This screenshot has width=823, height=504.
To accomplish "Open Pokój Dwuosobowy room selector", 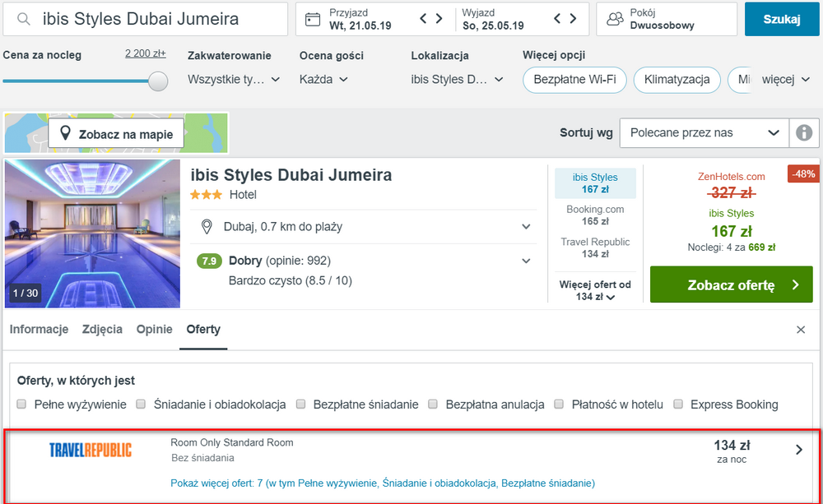I will tap(667, 20).
